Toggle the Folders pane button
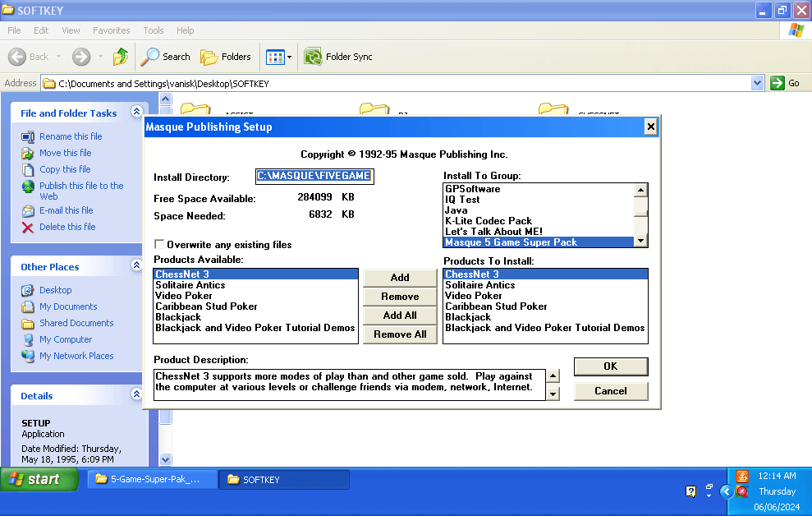812x516 pixels. point(226,57)
